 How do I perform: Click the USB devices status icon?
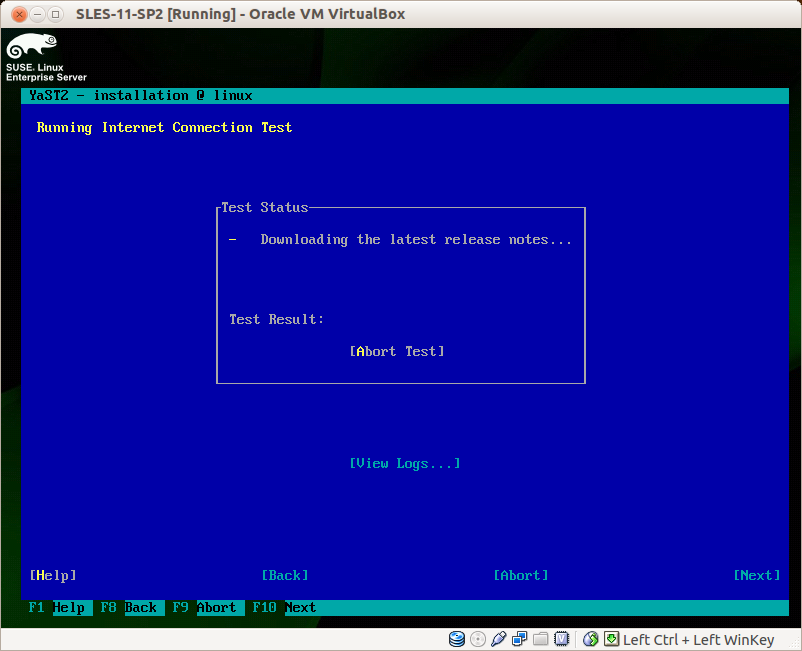[499, 639]
